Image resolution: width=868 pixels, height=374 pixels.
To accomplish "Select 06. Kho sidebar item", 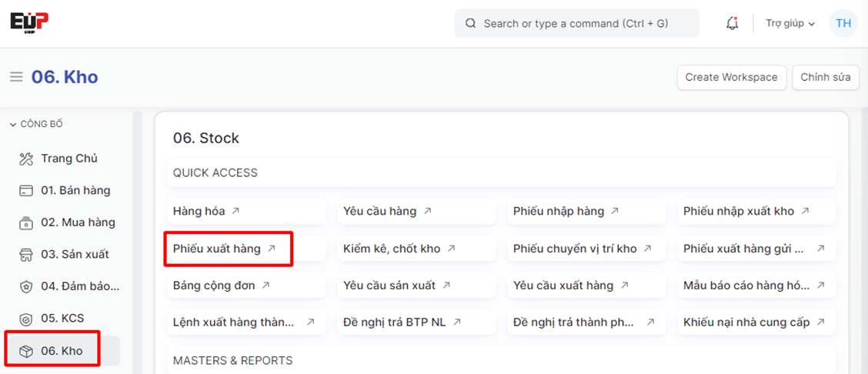I will pos(62,351).
